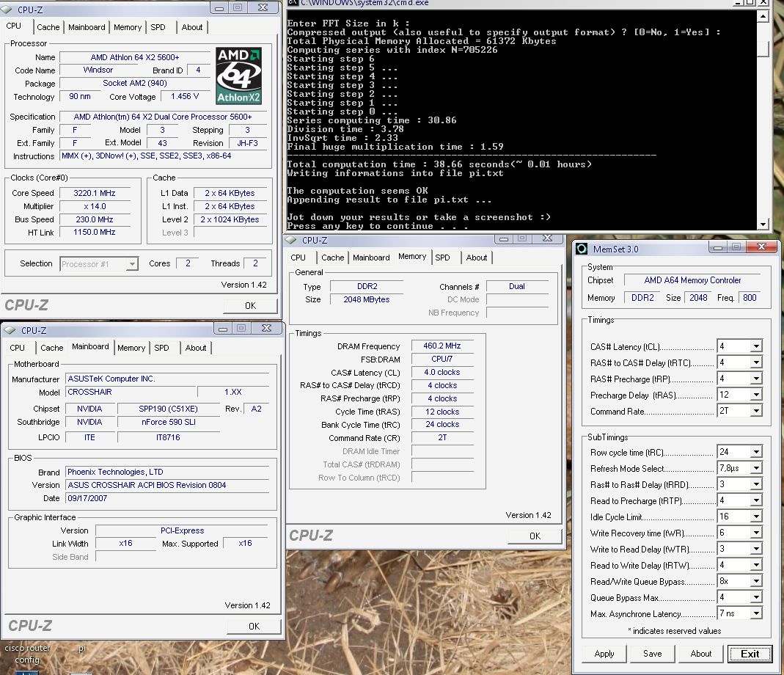Open the Precharge Delay (tRAS) dropdown
This screenshot has width=784, height=675.
(x=756, y=395)
